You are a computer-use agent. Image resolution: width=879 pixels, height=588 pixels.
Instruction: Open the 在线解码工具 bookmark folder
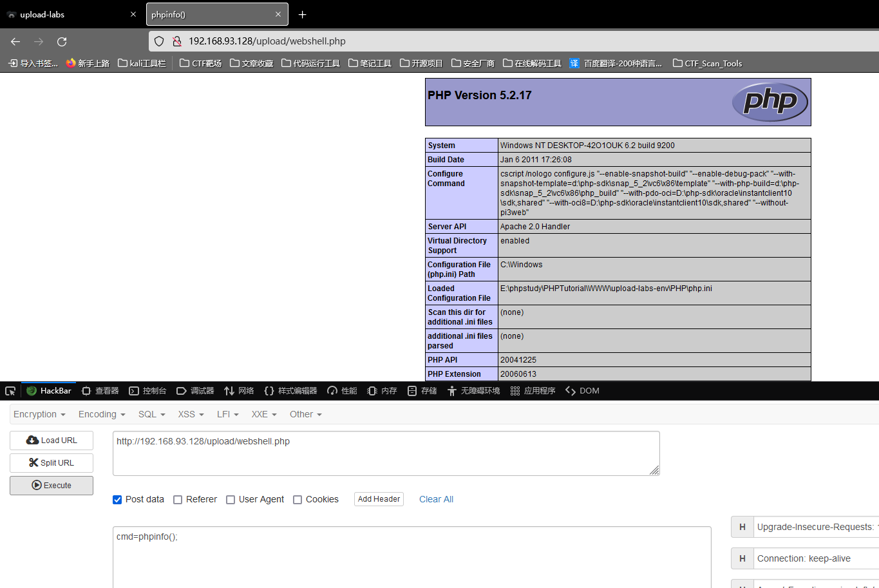coord(532,63)
